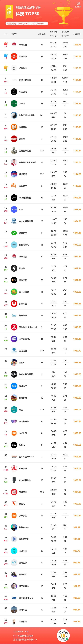
Task: Select the yin-yang 电力工程技术平台 avatar
Action: pyautogui.click(x=14, y=115)
